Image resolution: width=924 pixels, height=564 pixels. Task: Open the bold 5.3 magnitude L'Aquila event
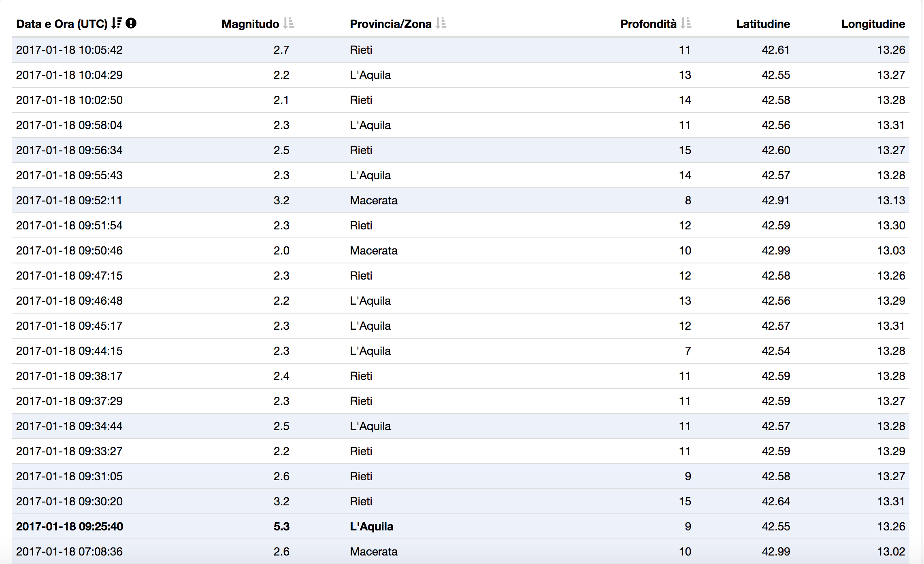[461, 526]
